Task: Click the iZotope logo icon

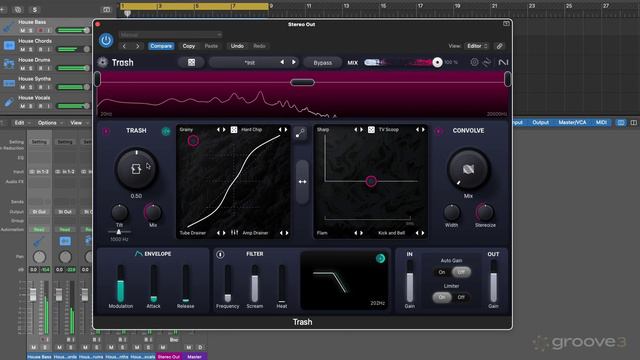Action: [x=503, y=62]
